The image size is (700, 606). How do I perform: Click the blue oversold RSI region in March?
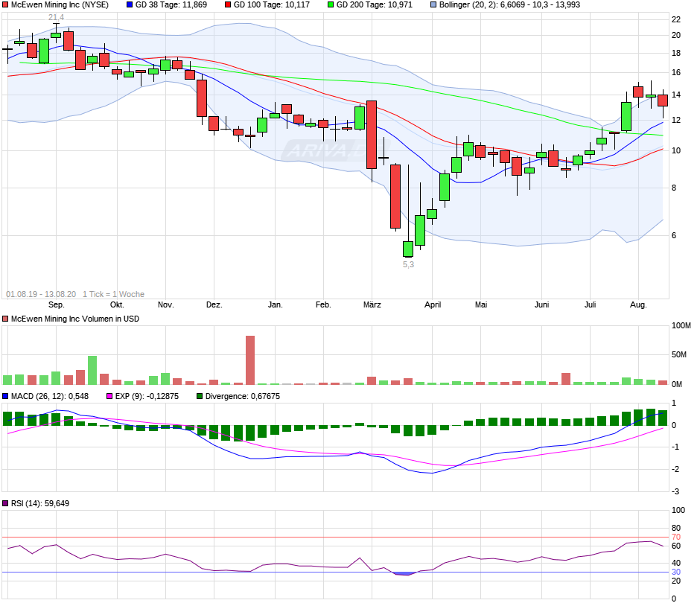404,574
